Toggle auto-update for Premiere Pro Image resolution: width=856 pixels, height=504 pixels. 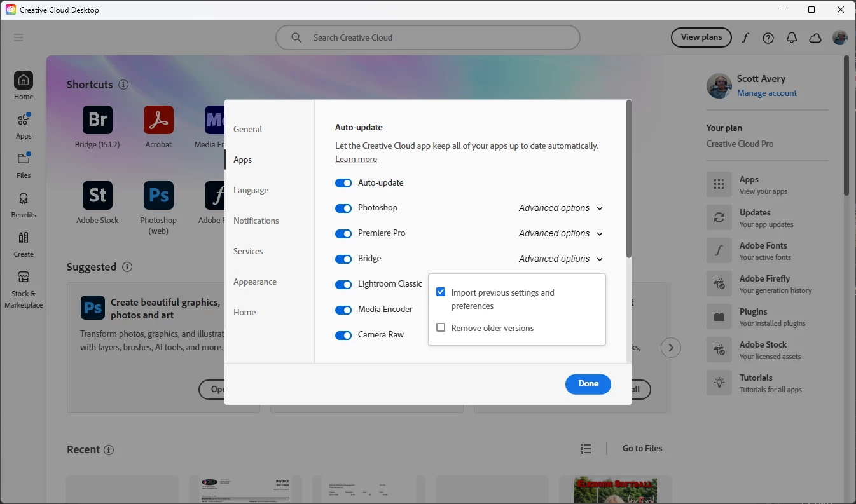click(343, 234)
